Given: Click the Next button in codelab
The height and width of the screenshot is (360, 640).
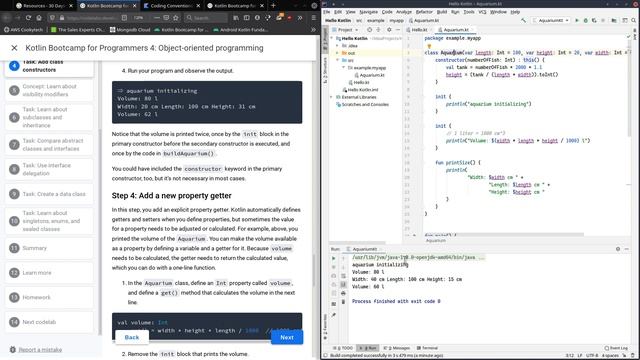Looking at the screenshot, I should (287, 338).
